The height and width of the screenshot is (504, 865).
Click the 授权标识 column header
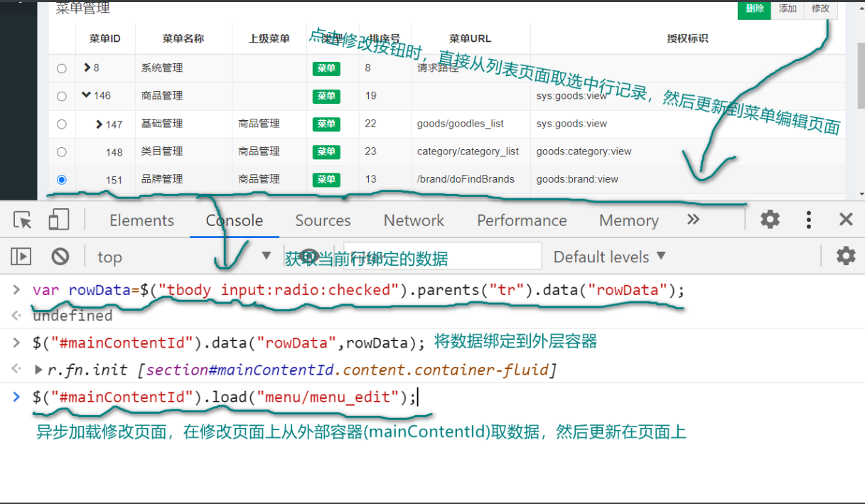coord(687,38)
